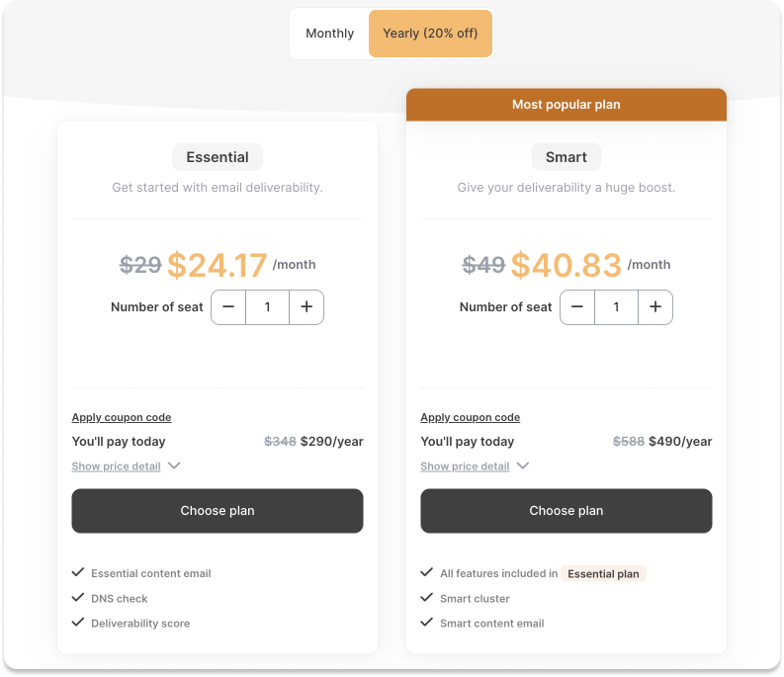Click the Essential plan badge in Smart features
The width and height of the screenshot is (784, 677).
coord(603,573)
